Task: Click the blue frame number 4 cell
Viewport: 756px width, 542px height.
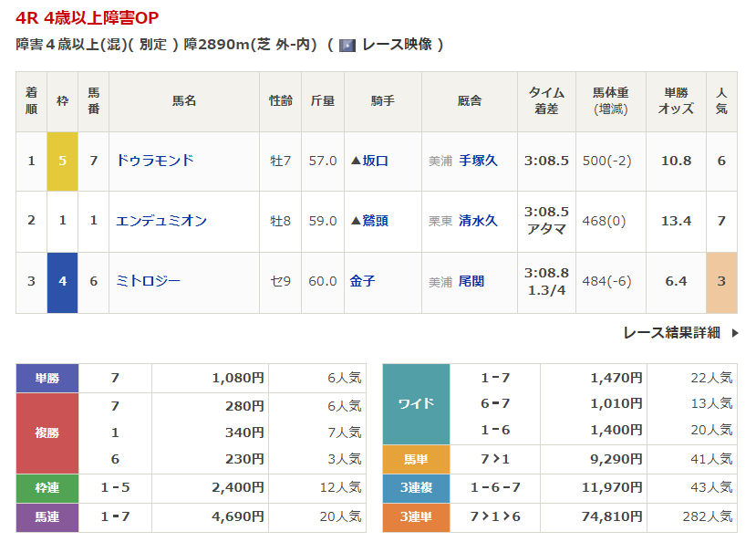Action: click(x=62, y=281)
